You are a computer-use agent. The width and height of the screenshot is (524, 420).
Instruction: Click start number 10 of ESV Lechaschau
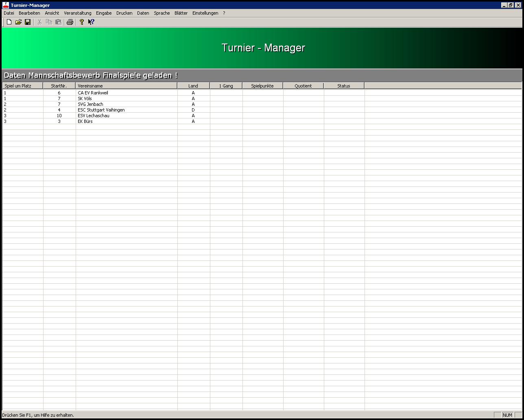click(59, 116)
